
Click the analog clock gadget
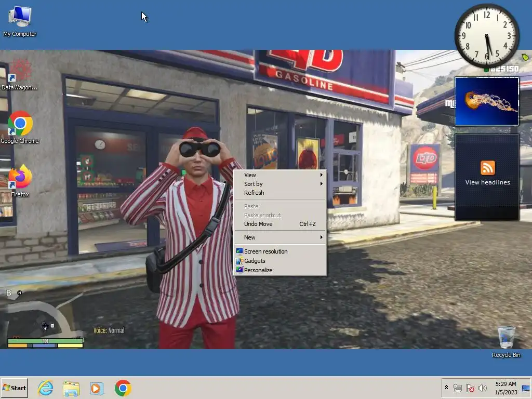click(487, 35)
